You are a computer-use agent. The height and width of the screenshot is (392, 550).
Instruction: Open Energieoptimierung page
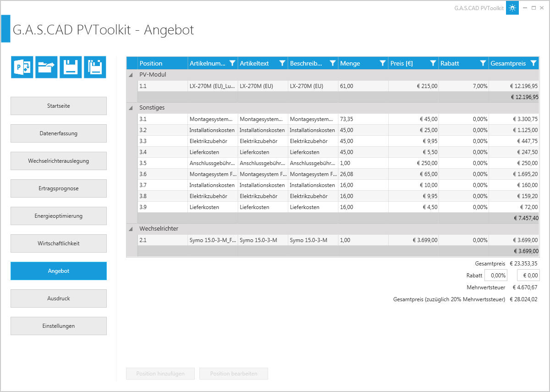click(59, 216)
